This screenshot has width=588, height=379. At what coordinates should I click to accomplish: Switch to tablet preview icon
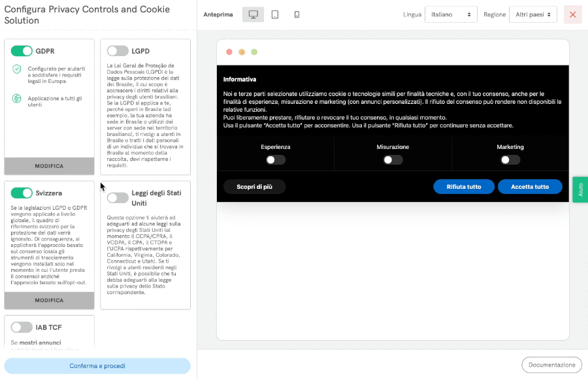[x=275, y=14]
